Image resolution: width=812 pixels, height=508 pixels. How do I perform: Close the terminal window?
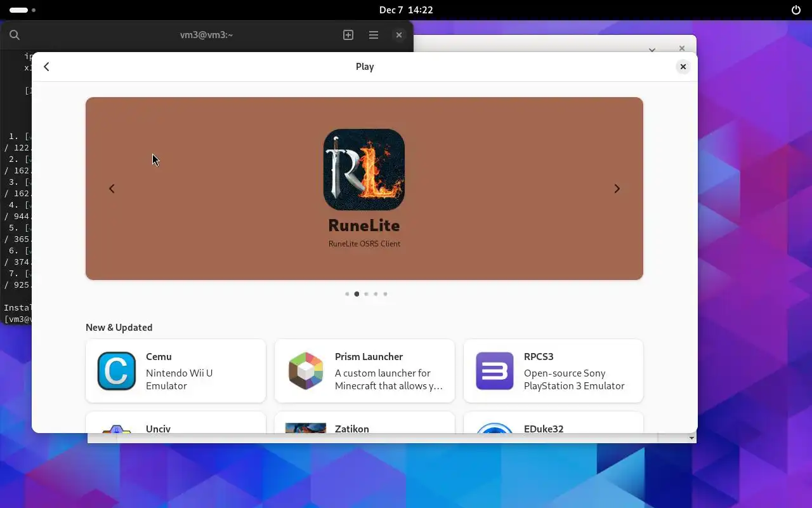(x=399, y=35)
